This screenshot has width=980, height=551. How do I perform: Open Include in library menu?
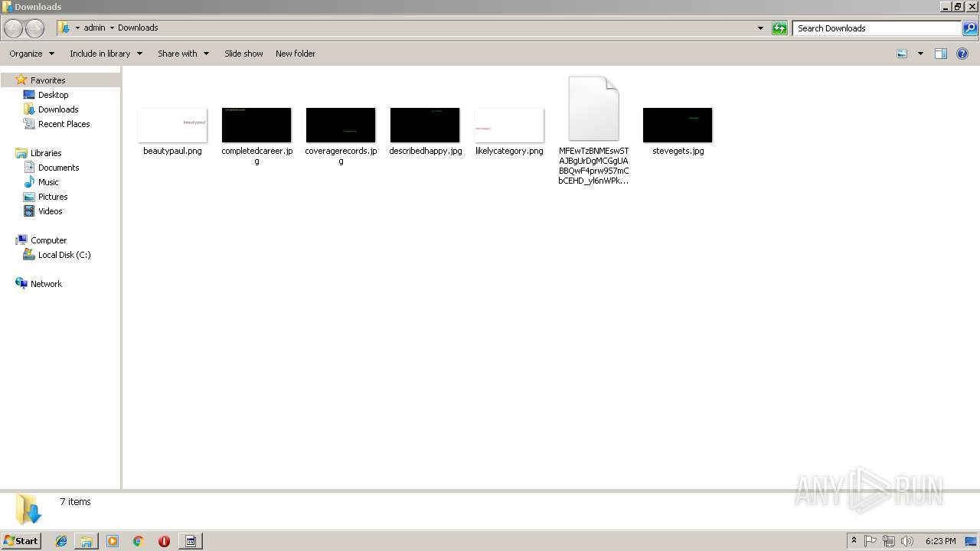coord(106,54)
